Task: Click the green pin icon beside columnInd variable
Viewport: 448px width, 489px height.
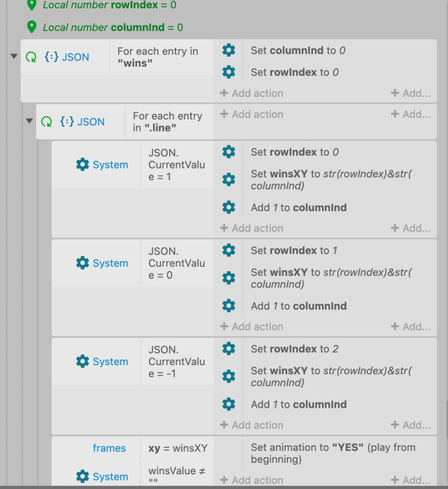Action: (32, 27)
